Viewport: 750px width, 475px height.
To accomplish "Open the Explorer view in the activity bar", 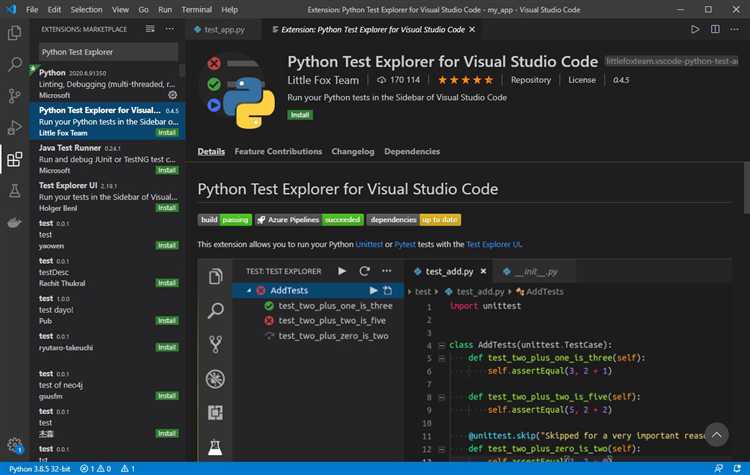I will 14,33.
